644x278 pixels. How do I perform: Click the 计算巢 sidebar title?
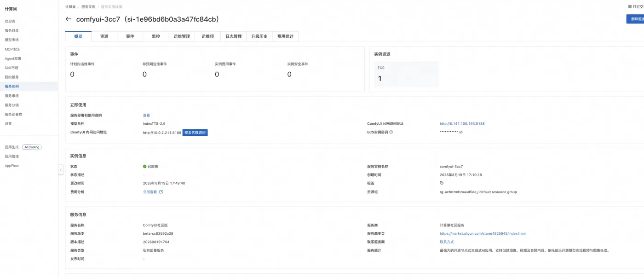(x=11, y=9)
